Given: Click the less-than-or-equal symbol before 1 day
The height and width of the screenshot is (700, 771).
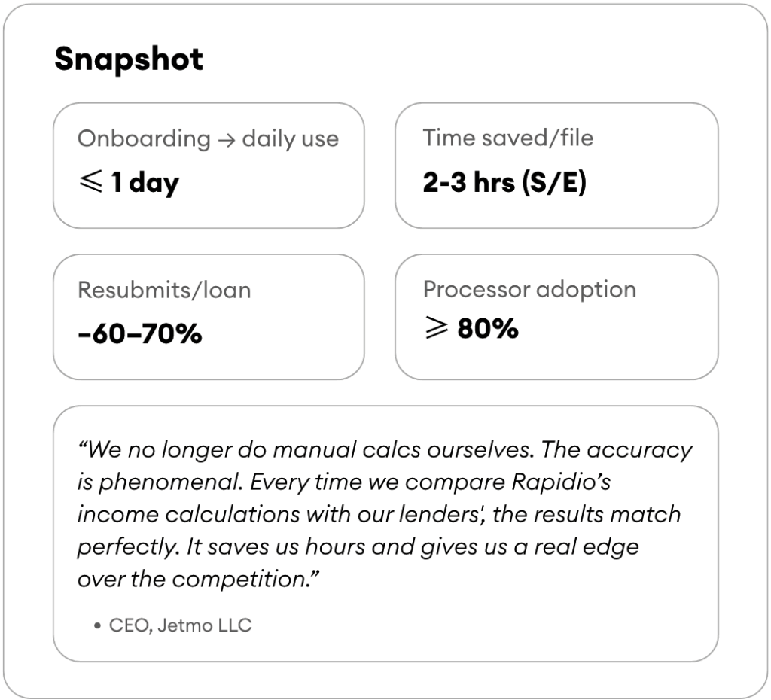Looking at the screenshot, I should pyautogui.click(x=91, y=181).
